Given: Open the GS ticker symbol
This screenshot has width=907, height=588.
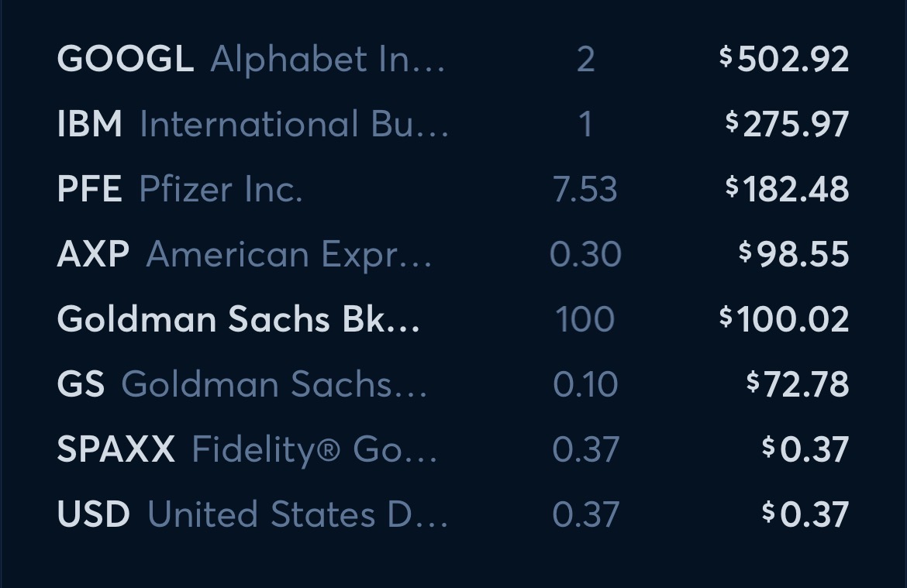Looking at the screenshot, I should coord(81,384).
